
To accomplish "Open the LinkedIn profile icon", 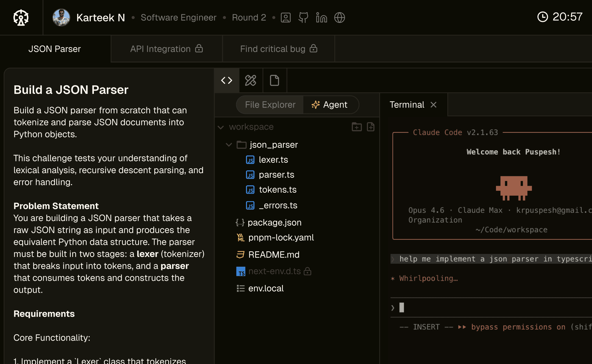I will pyautogui.click(x=321, y=17).
